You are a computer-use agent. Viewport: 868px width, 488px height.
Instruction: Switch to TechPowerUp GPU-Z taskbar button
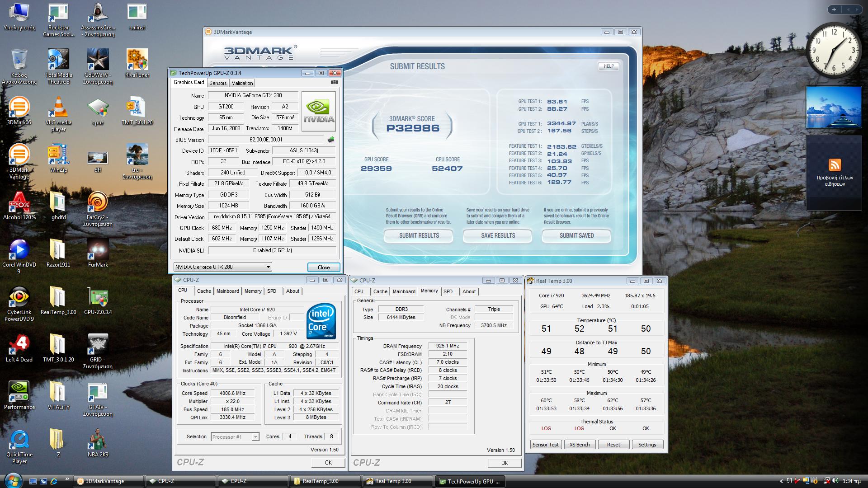[470, 482]
